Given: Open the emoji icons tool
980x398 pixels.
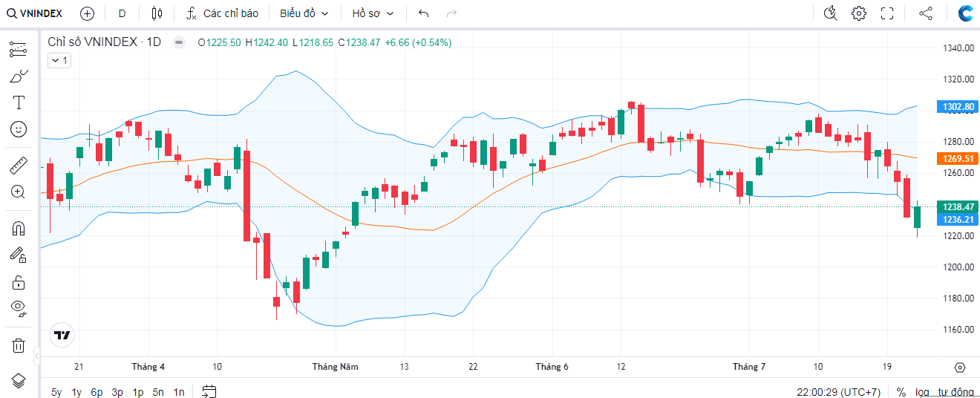Looking at the screenshot, I should [19, 129].
